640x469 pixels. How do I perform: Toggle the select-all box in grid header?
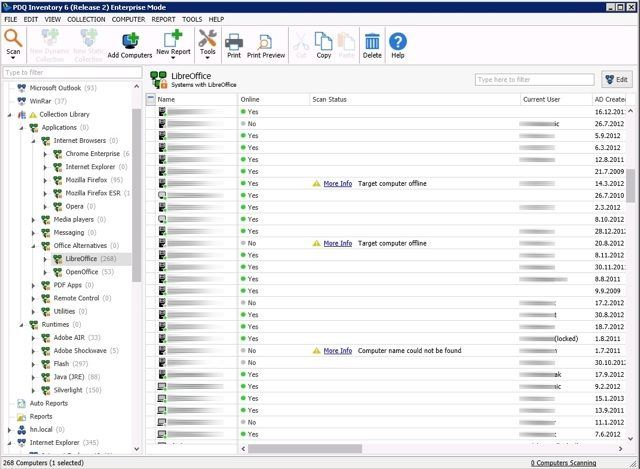click(151, 99)
